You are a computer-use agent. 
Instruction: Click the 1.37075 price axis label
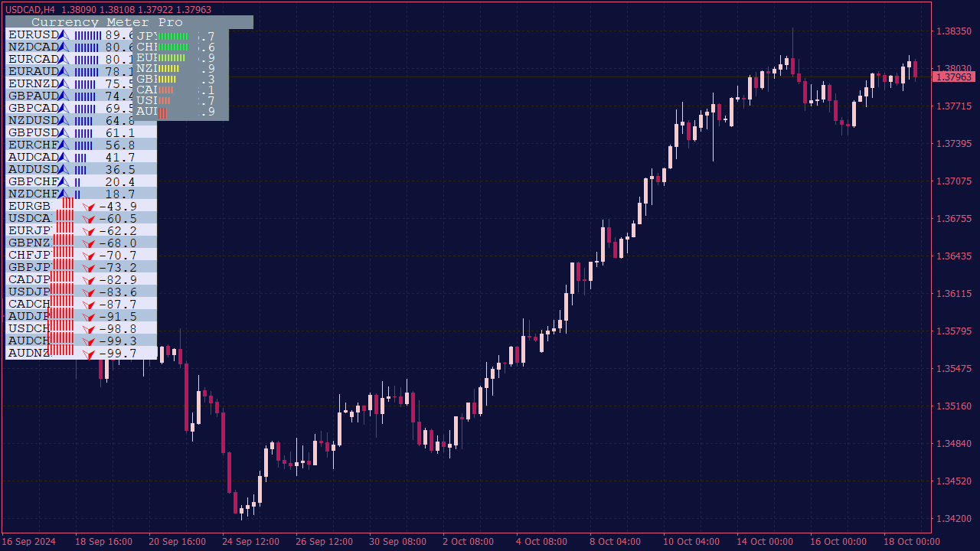(x=954, y=181)
